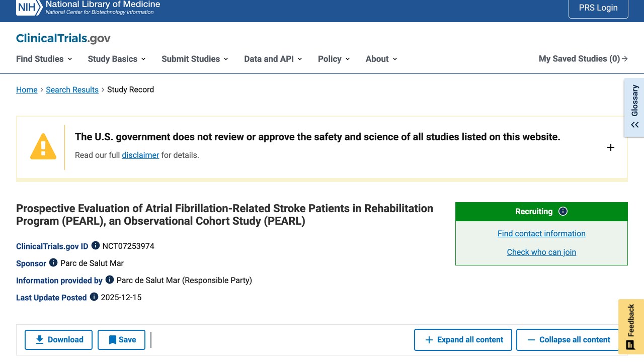
Task: Click the Recruiting status label
Action: (534, 212)
